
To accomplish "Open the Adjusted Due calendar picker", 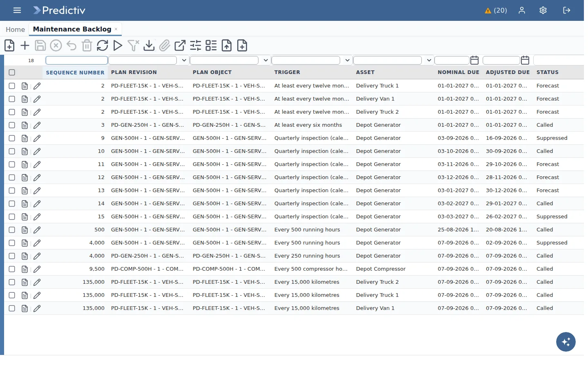I will pyautogui.click(x=525, y=61).
